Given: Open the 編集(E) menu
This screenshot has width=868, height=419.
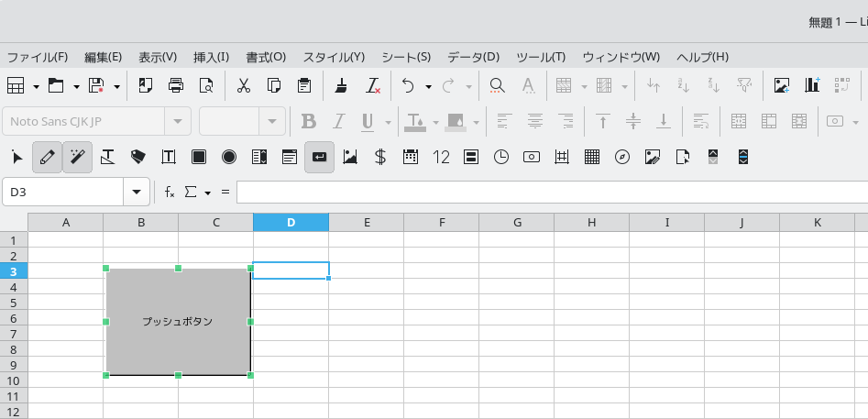Looking at the screenshot, I should click(103, 57).
